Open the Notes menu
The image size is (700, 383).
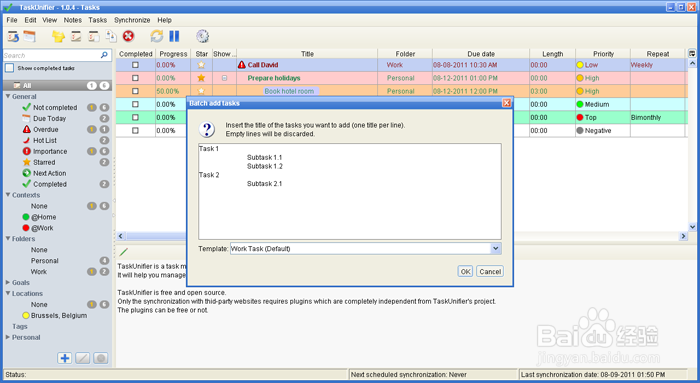(x=72, y=20)
